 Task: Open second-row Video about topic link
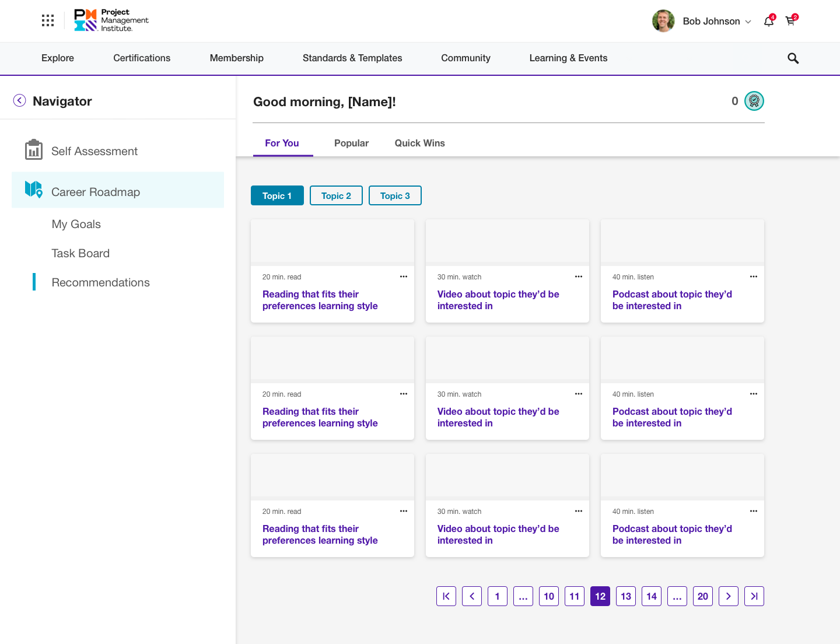498,418
